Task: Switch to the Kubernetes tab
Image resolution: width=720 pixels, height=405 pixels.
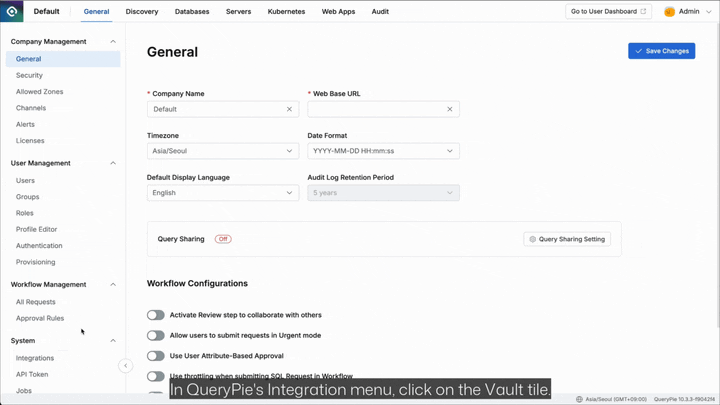Action: pyautogui.click(x=286, y=11)
